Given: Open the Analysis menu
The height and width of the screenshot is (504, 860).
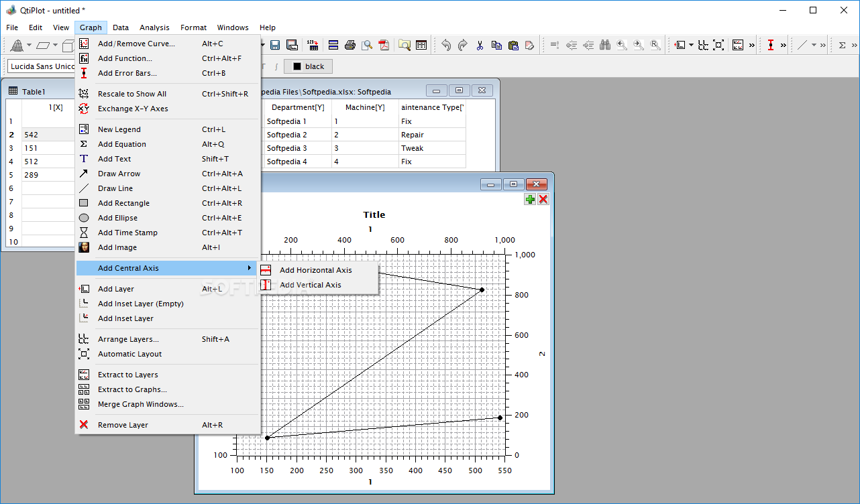Looking at the screenshot, I should [x=154, y=27].
